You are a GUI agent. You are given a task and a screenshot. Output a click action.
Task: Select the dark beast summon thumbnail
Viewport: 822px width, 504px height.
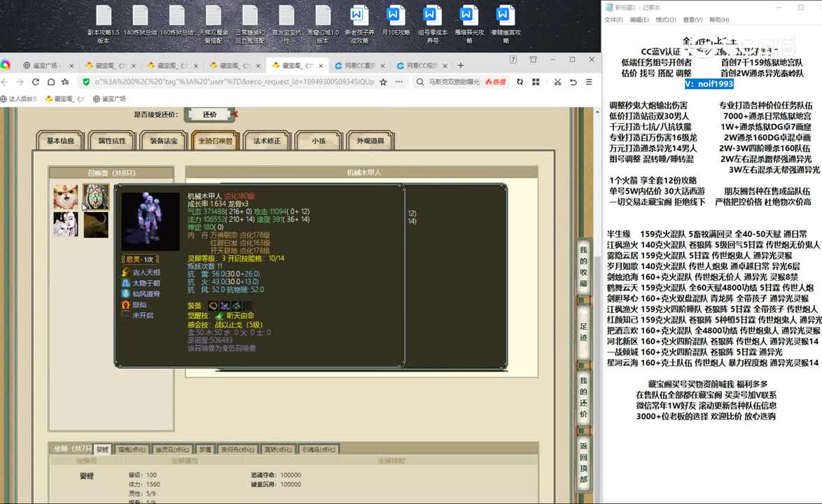tap(96, 225)
